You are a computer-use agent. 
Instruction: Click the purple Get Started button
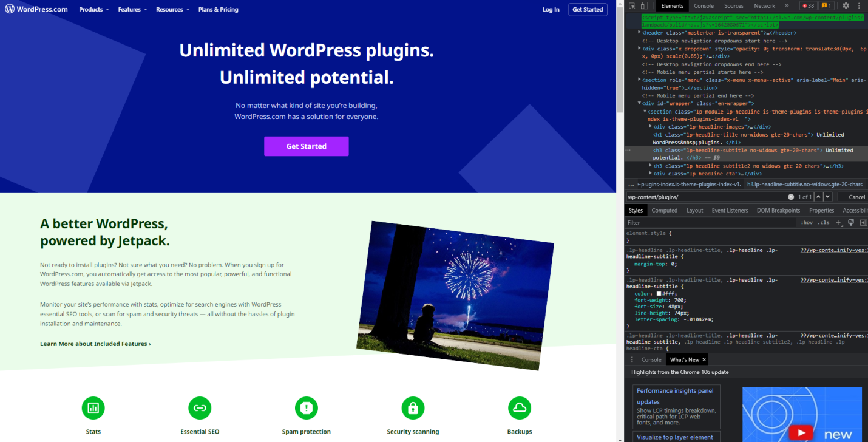307,146
